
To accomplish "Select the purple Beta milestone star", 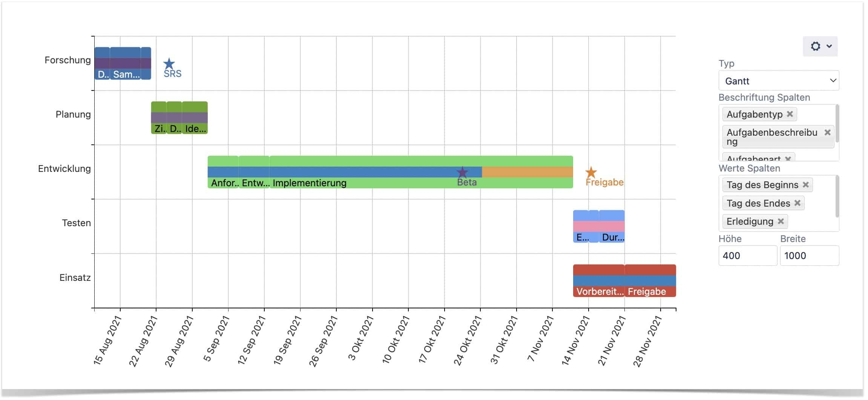I will [462, 172].
